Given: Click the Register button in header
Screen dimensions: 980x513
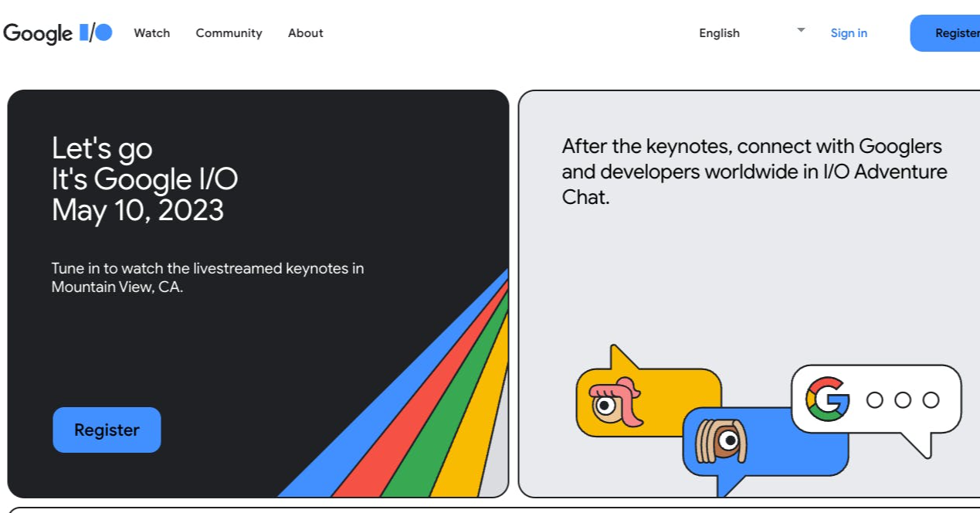Looking at the screenshot, I should coord(946,33).
